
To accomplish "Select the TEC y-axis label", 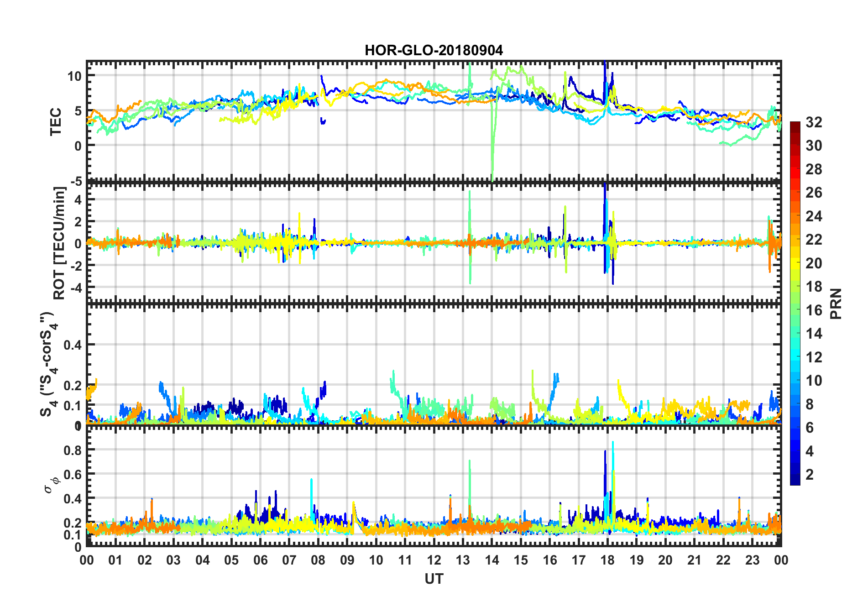I will point(56,122).
